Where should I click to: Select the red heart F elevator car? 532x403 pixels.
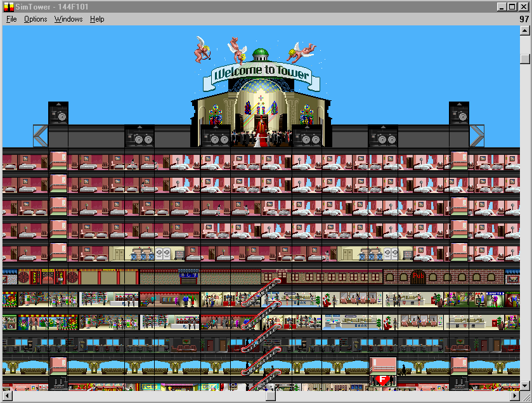[x=382, y=380]
